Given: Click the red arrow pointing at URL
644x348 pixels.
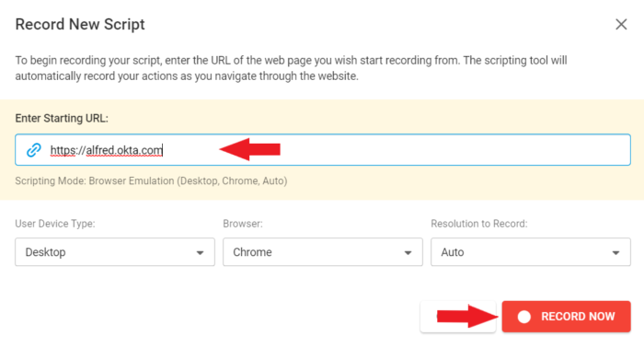Looking at the screenshot, I should pos(249,149).
